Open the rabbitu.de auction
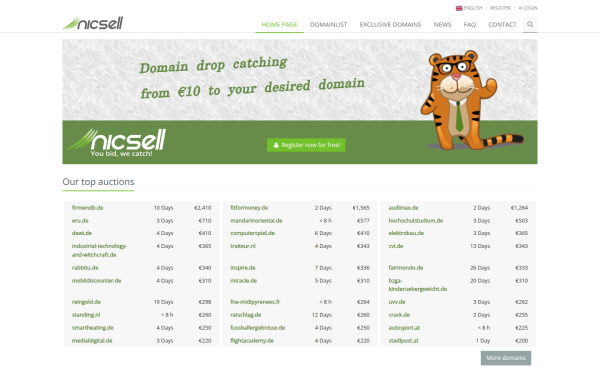The image size is (600, 375). pyautogui.click(x=85, y=268)
